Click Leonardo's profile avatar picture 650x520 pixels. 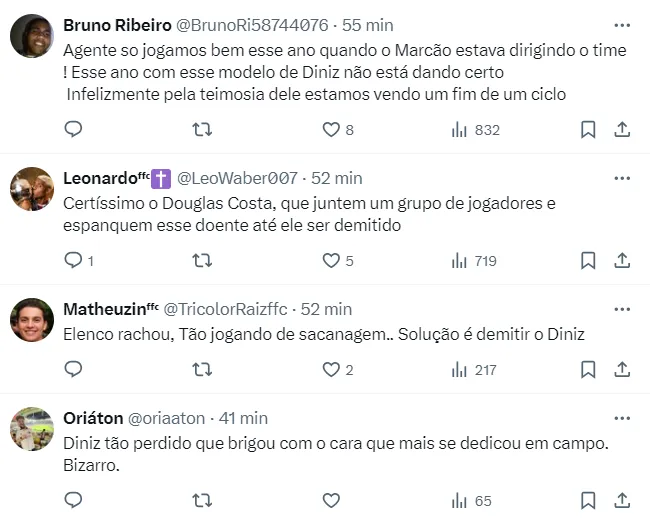pyautogui.click(x=32, y=189)
